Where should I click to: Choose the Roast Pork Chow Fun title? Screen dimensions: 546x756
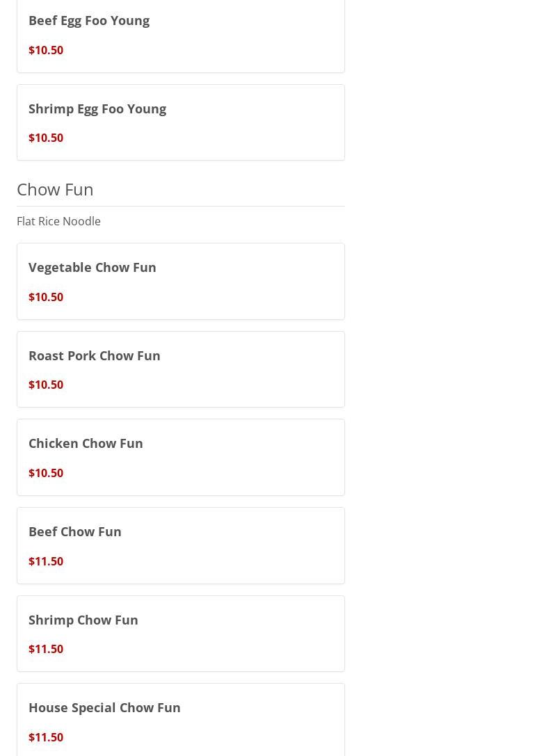click(95, 355)
